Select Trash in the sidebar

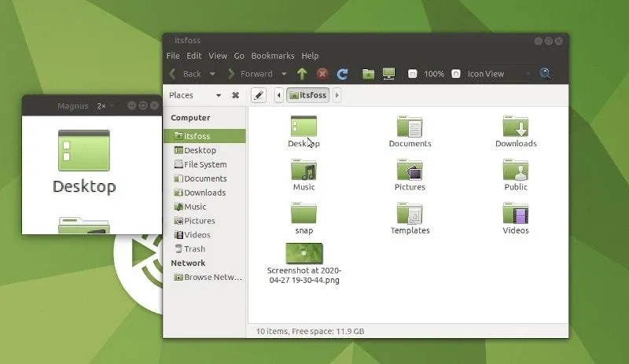click(x=194, y=249)
